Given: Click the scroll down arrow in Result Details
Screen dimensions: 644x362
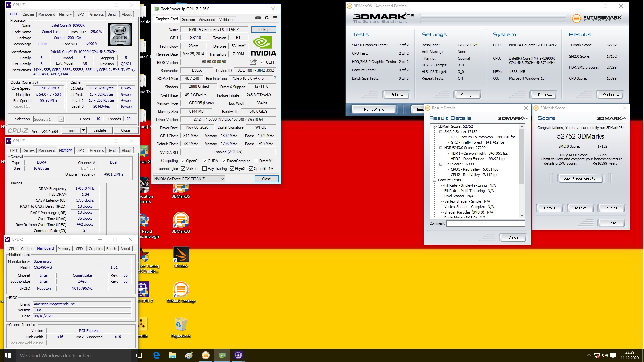Looking at the screenshot, I should [522, 215].
